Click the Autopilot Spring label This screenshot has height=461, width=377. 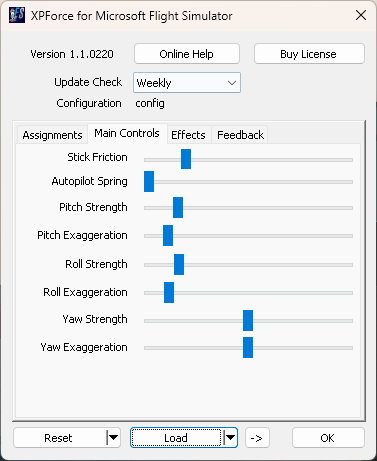[x=90, y=181]
